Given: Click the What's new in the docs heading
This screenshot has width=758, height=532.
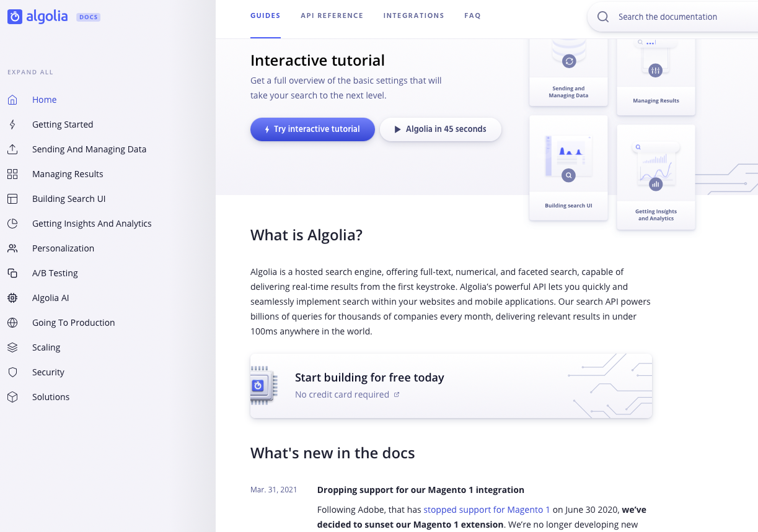Looking at the screenshot, I should point(333,453).
